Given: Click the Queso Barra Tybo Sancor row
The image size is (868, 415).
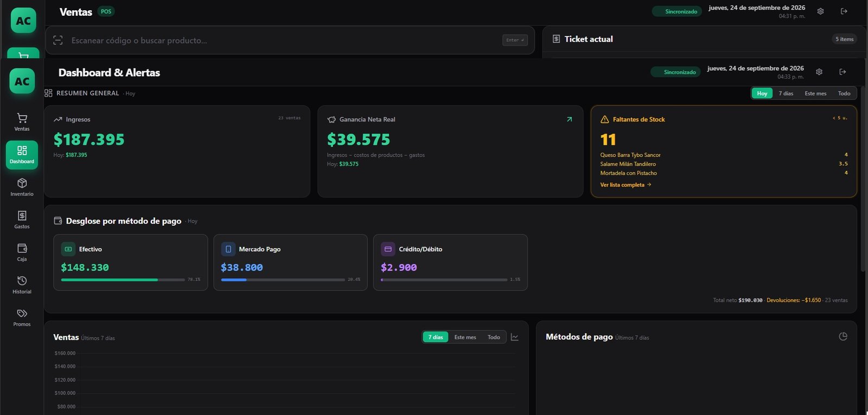Looking at the screenshot, I should (x=724, y=155).
